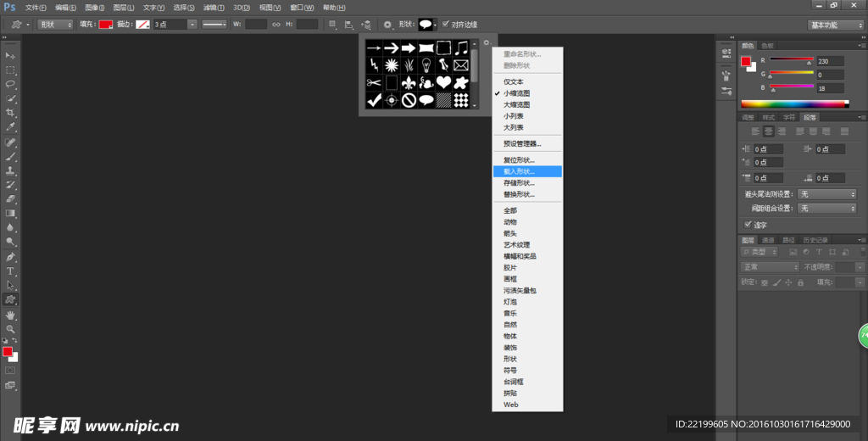This screenshot has height=441, width=868.
Task: Open the 形状 tool mode dropdown
Action: (x=55, y=25)
